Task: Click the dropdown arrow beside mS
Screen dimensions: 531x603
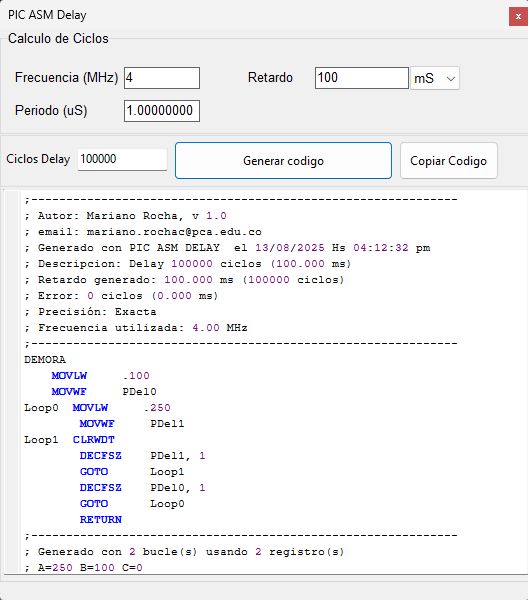Action: 453,79
